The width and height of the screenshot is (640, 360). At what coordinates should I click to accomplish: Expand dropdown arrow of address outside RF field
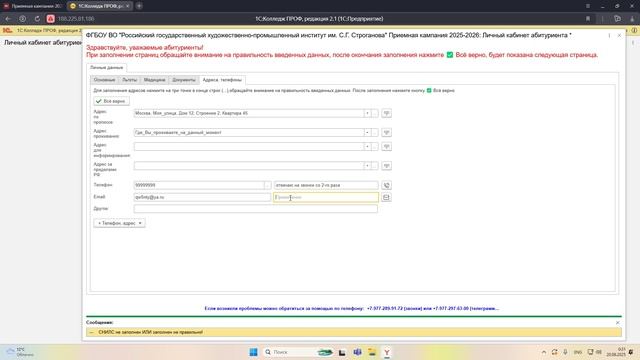(367, 166)
